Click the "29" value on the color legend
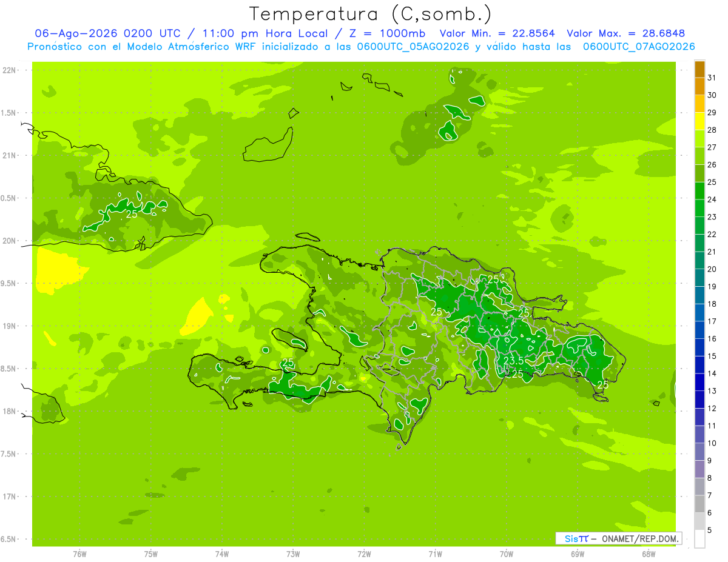The image size is (728, 562). pyautogui.click(x=712, y=113)
